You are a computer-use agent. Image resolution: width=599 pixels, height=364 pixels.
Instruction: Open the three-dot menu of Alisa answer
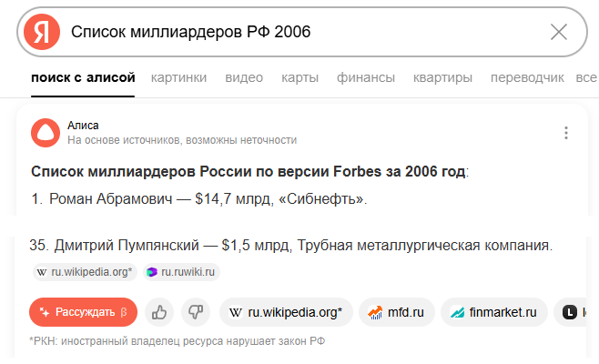click(566, 133)
